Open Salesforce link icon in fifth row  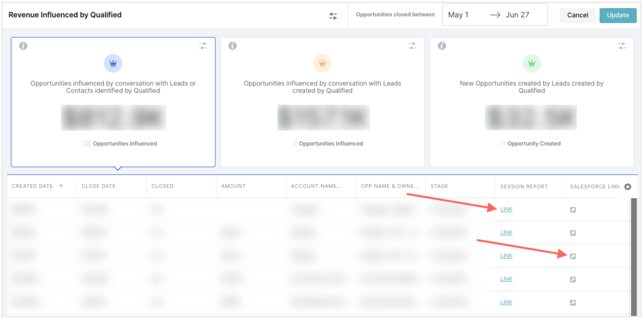[573, 302]
